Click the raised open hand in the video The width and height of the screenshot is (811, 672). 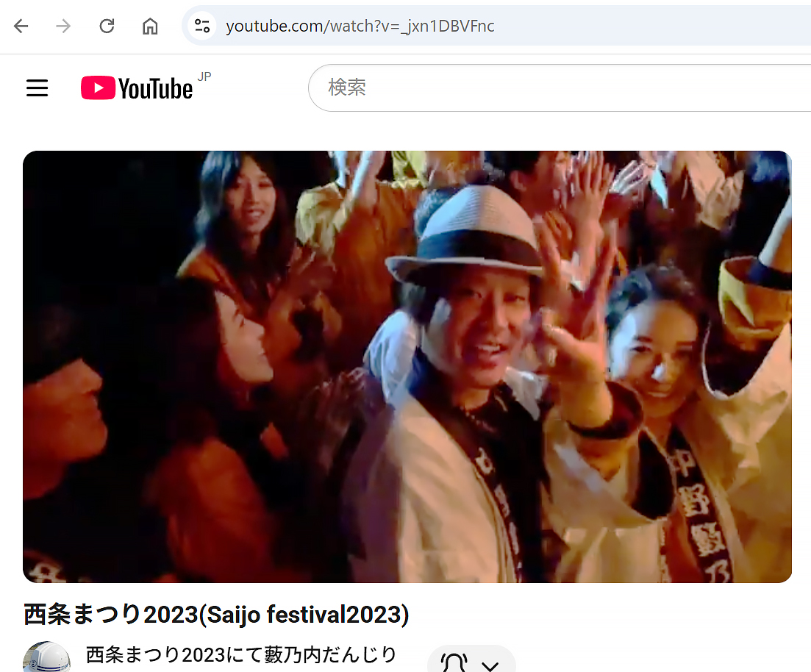(x=577, y=309)
